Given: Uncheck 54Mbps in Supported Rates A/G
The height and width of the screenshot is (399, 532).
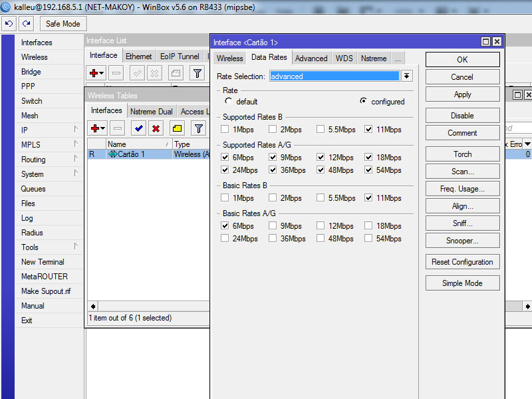Looking at the screenshot, I should (x=368, y=170).
